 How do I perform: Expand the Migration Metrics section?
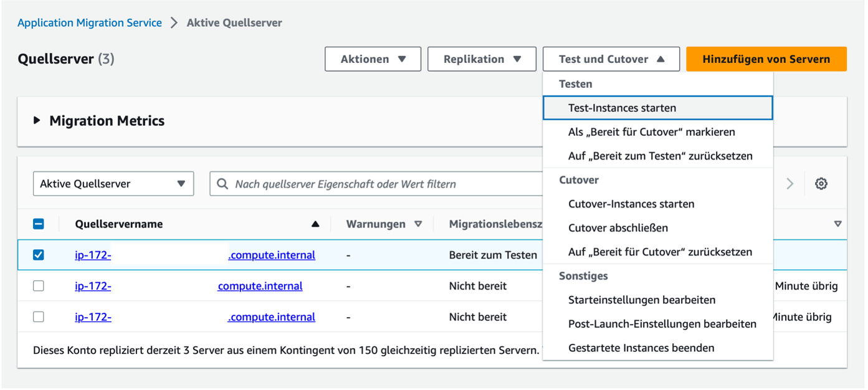pos(37,121)
